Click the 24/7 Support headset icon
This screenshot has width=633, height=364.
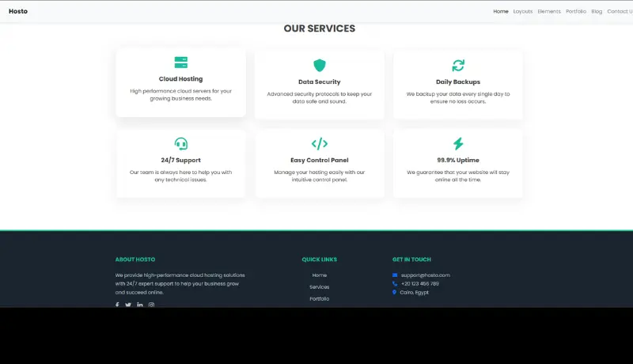coord(181,144)
